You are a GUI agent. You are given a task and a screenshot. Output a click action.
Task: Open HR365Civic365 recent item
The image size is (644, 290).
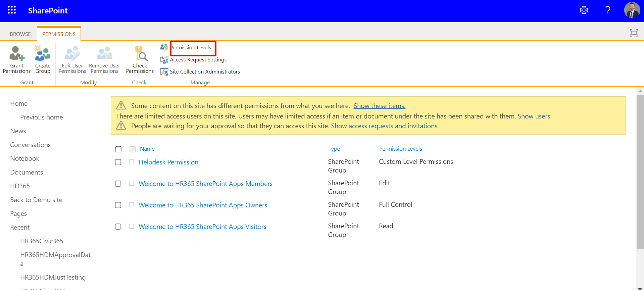(42, 241)
